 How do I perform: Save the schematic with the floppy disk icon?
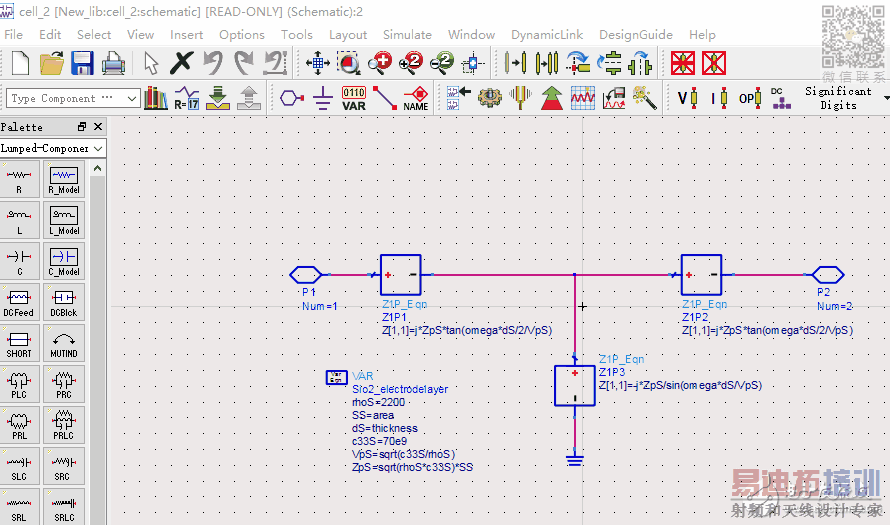tap(82, 63)
